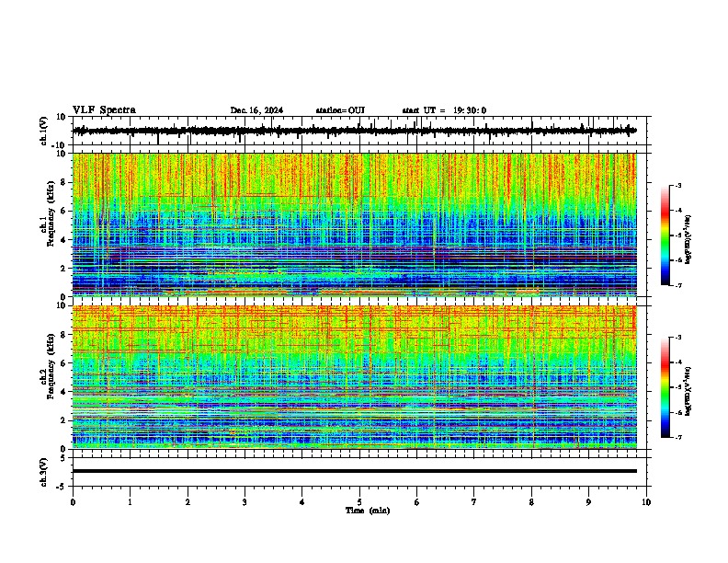Click the ch.3(V) axis label
This screenshot has width=728, height=563.
(x=44, y=472)
